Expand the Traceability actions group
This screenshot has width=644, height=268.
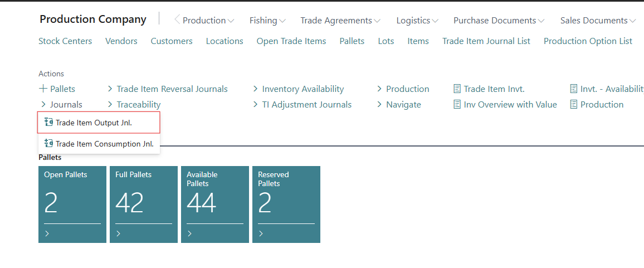pyautogui.click(x=134, y=105)
